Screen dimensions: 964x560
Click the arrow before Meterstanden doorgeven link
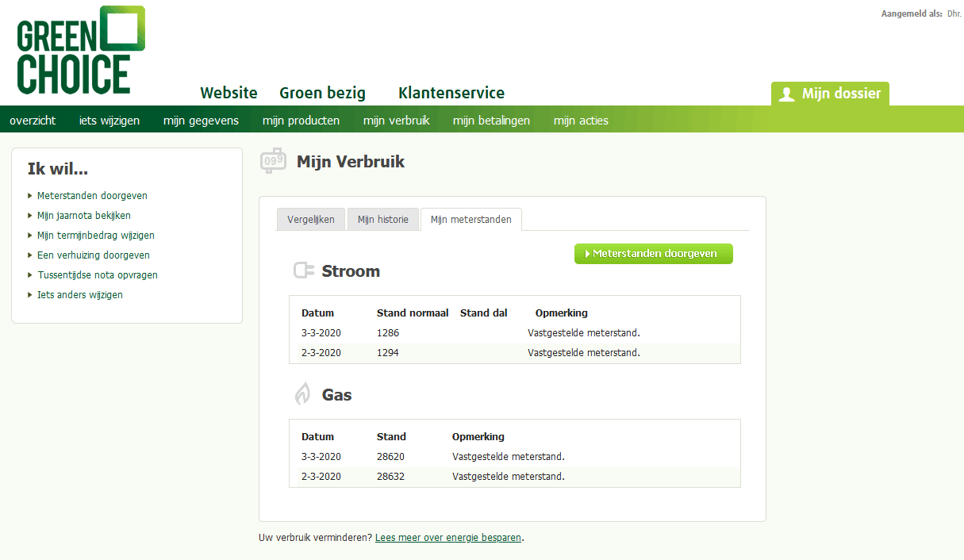(x=30, y=195)
